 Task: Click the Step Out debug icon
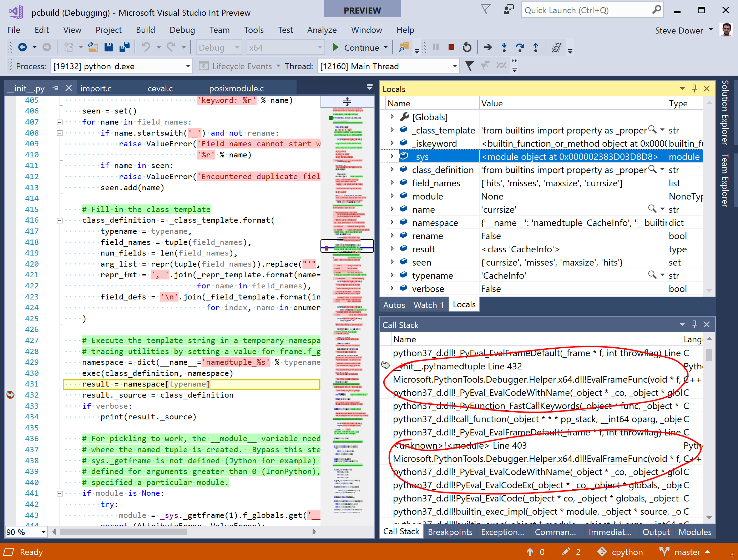pyautogui.click(x=536, y=47)
